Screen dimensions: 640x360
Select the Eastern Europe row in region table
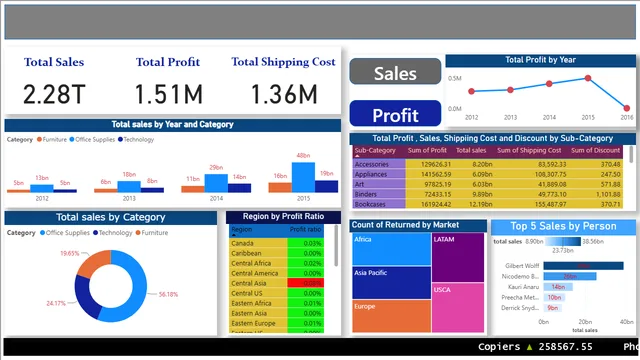[277, 323]
